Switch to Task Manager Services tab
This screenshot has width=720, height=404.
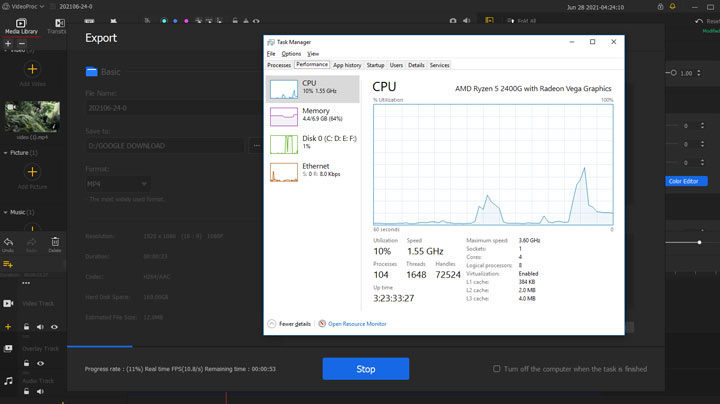[439, 65]
